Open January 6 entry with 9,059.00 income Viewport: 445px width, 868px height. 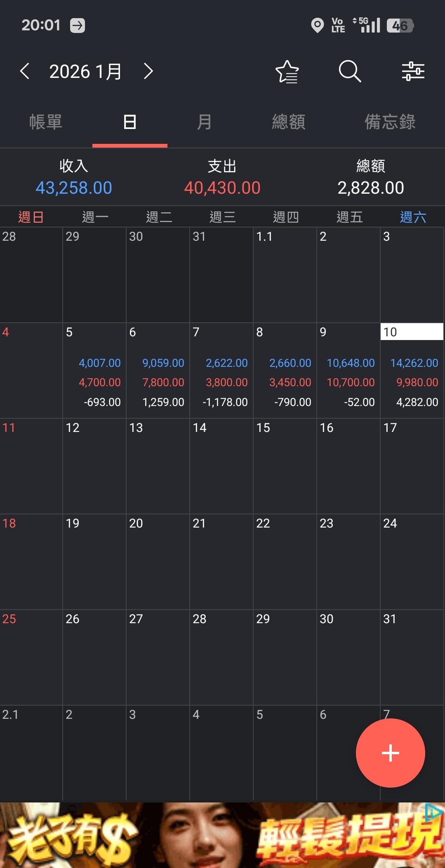click(x=158, y=370)
